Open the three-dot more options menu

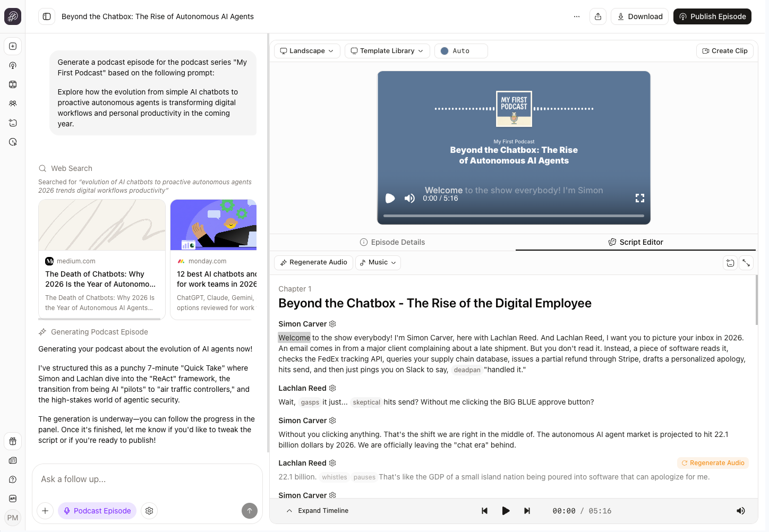coord(577,16)
